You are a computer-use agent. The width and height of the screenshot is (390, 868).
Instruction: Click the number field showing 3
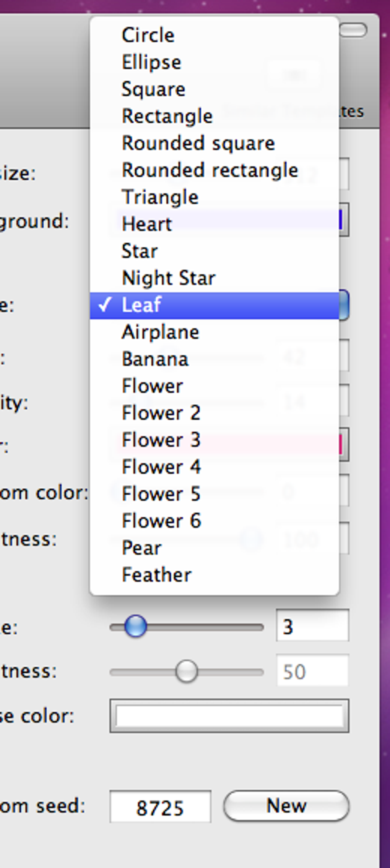coord(312,626)
